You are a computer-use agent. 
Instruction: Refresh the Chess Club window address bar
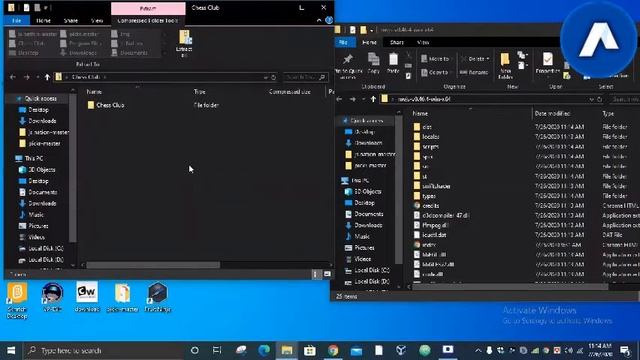point(273,77)
